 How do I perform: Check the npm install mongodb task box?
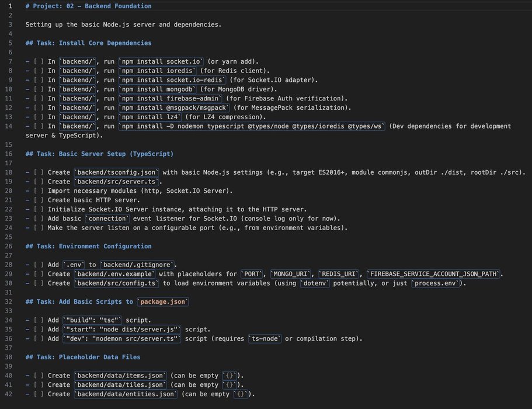[37, 89]
